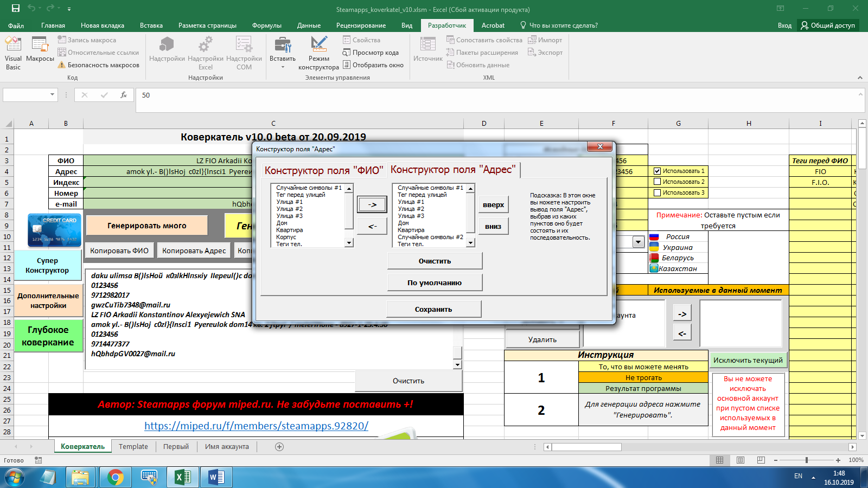Click the XML Экспорт button
This screenshot has width=868, height=488.
(545, 53)
